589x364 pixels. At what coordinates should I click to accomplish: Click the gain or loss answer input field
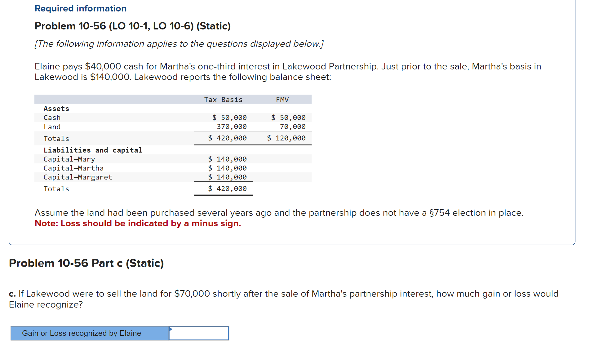pyautogui.click(x=198, y=333)
